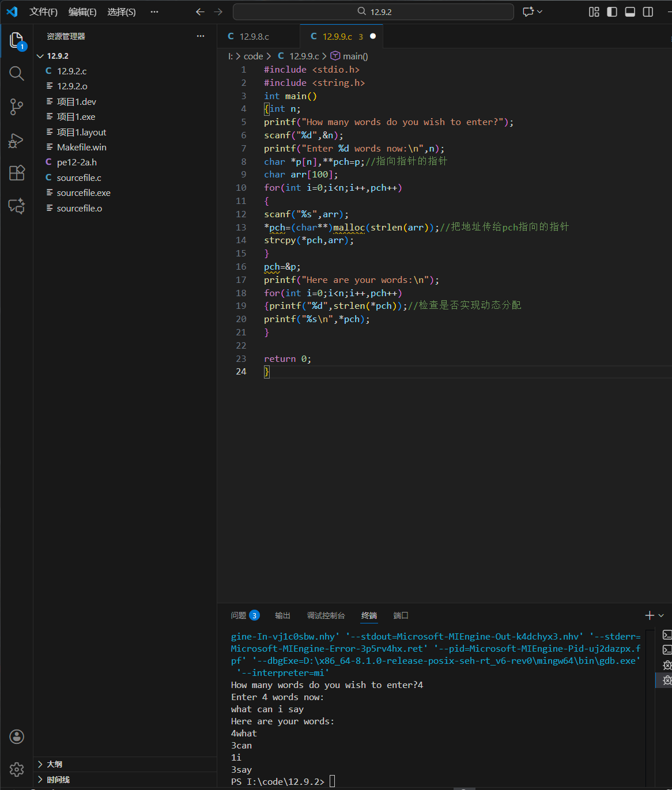Open the Explorer view in activity bar
672x790 pixels.
(x=17, y=40)
